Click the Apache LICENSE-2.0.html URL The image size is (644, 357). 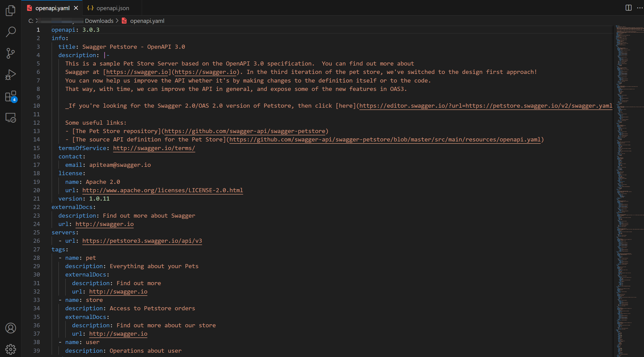coord(163,190)
